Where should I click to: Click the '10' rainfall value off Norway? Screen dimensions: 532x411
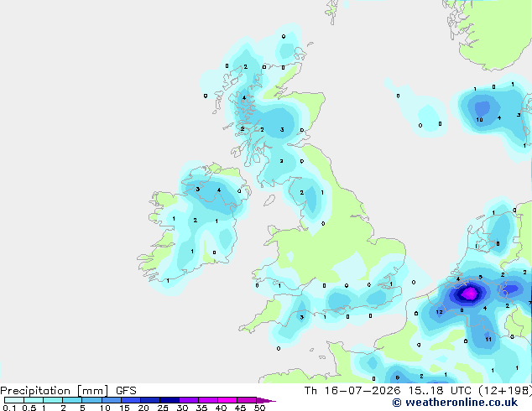coord(479,120)
